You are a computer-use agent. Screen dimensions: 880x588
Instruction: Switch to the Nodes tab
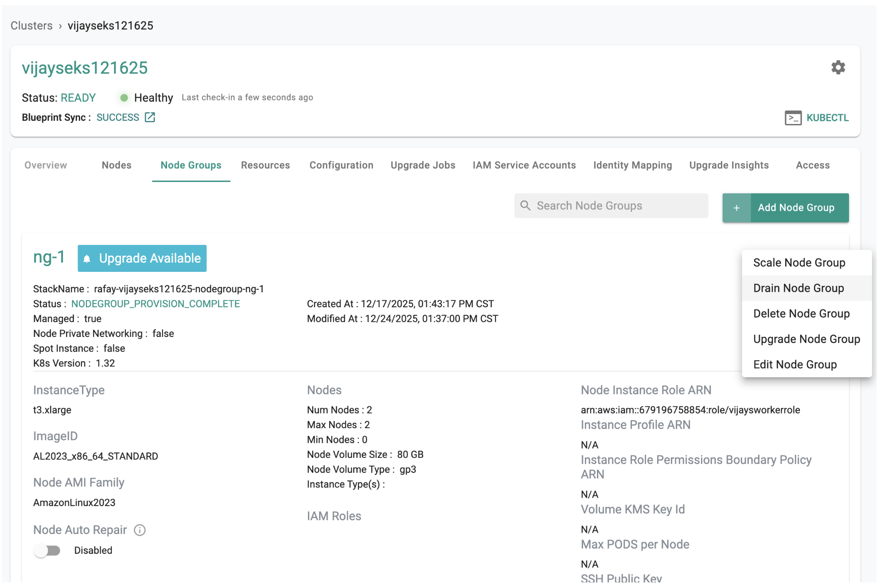(117, 165)
